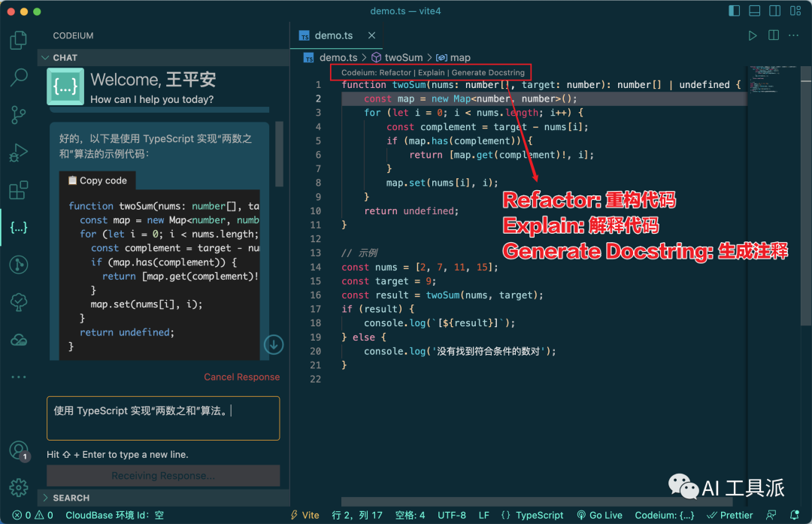Toggle the secondary sidebar layout button
The height and width of the screenshot is (524, 812).
tap(774, 11)
